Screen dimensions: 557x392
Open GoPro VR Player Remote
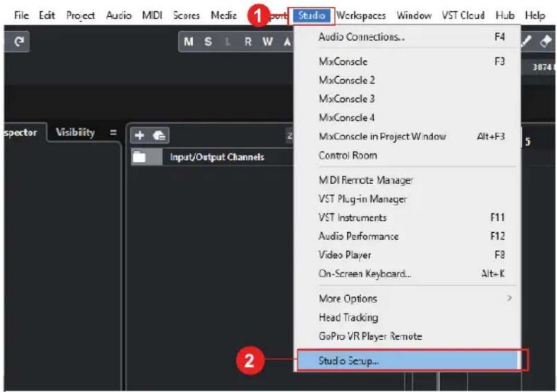coord(408,336)
